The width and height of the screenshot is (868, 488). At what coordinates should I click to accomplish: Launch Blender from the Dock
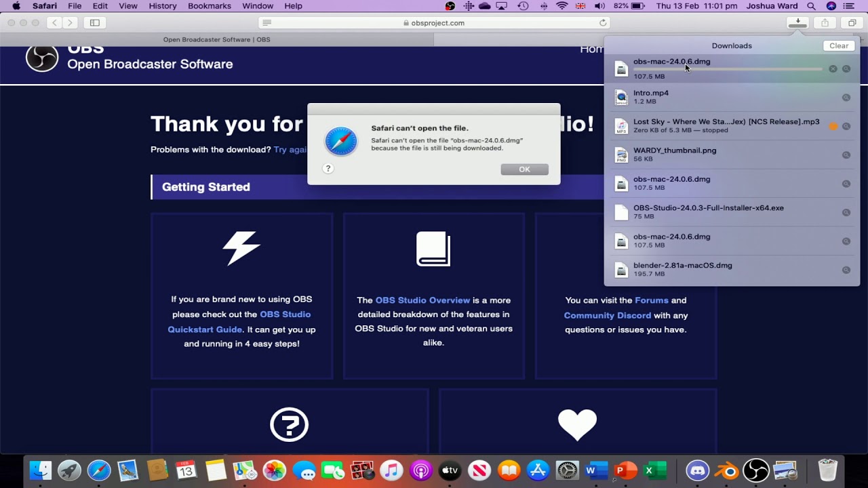click(x=727, y=470)
